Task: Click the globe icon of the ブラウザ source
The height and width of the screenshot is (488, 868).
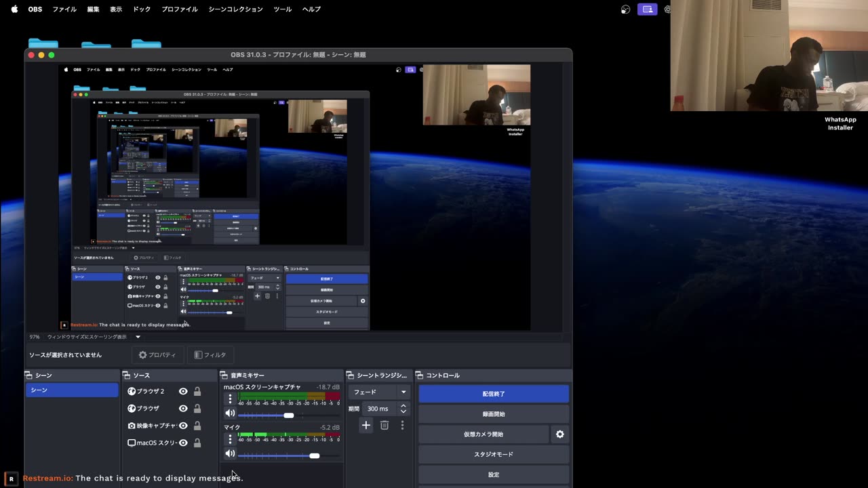Action: [x=132, y=408]
